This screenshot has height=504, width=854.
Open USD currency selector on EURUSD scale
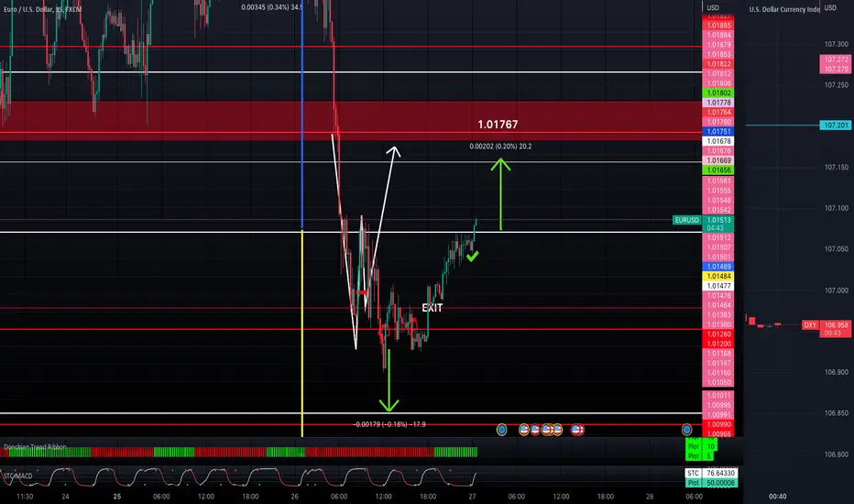(713, 7)
